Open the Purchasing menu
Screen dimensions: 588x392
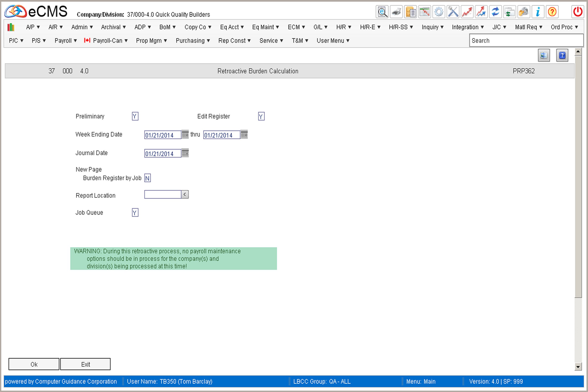193,41
